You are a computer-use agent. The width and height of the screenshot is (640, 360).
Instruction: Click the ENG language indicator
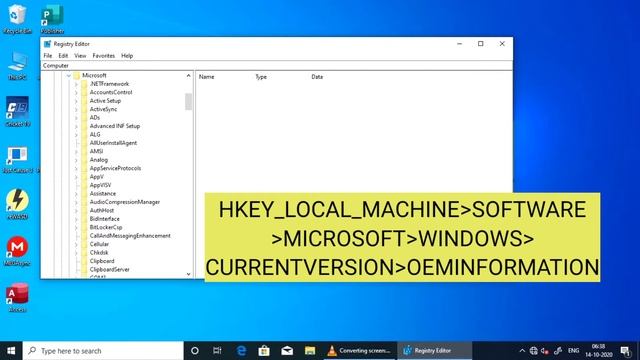[x=573, y=351]
